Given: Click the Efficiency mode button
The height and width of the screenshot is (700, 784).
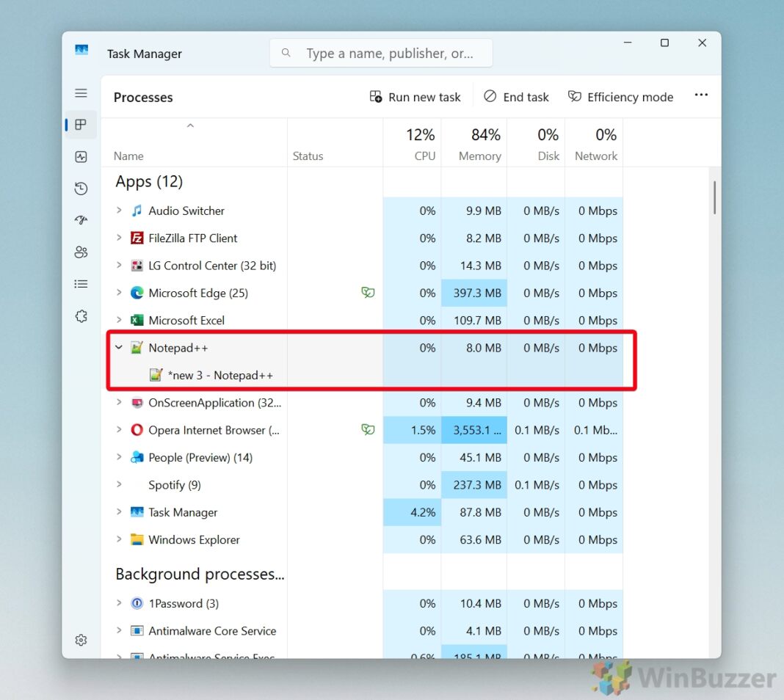Looking at the screenshot, I should click(x=620, y=96).
